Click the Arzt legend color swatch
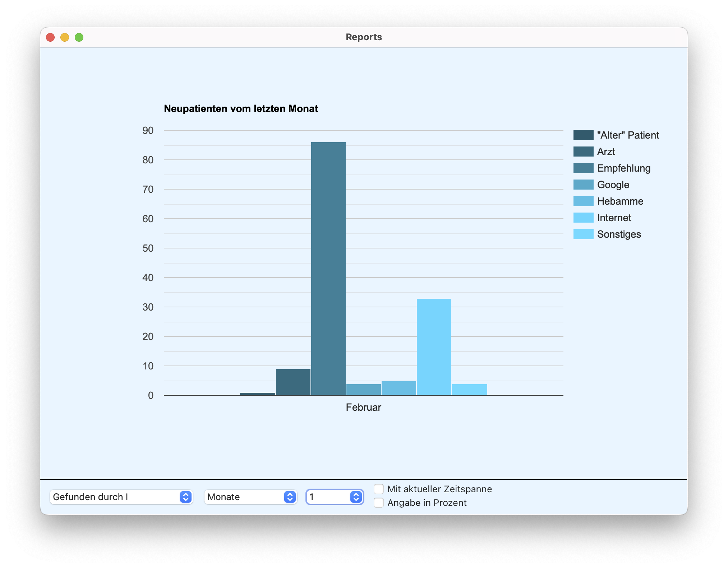 [x=583, y=152]
